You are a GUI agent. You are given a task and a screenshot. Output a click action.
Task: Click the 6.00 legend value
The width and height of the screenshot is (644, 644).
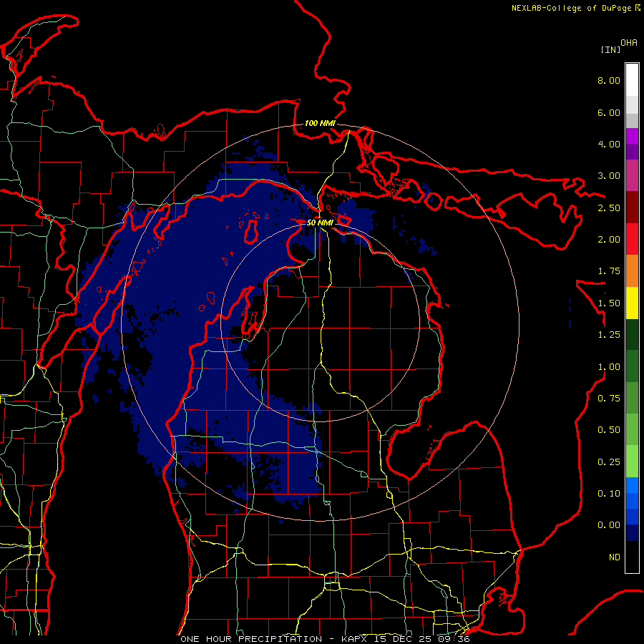pos(609,112)
